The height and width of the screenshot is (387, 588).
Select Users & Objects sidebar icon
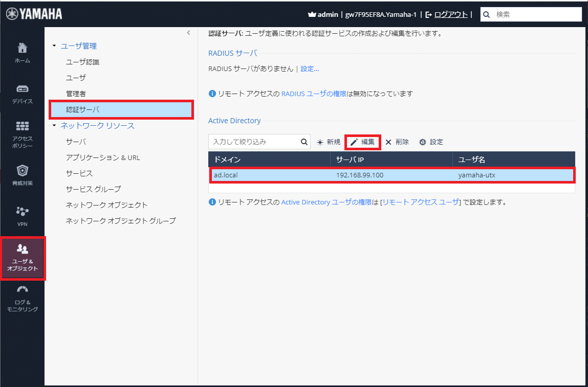(x=23, y=258)
